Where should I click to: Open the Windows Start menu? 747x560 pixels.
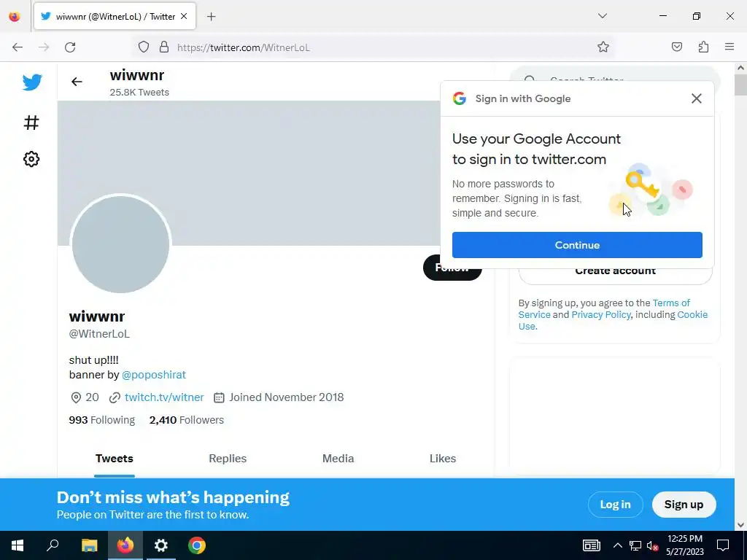pos(18,545)
